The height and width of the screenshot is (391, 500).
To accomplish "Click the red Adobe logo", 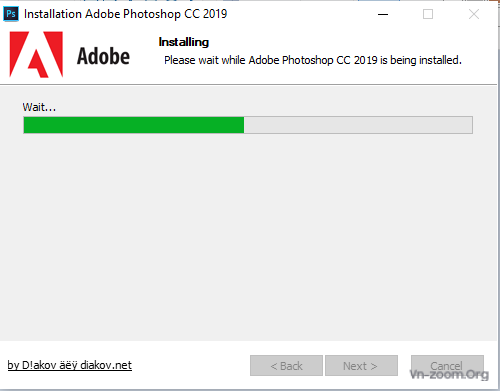I will click(x=36, y=55).
